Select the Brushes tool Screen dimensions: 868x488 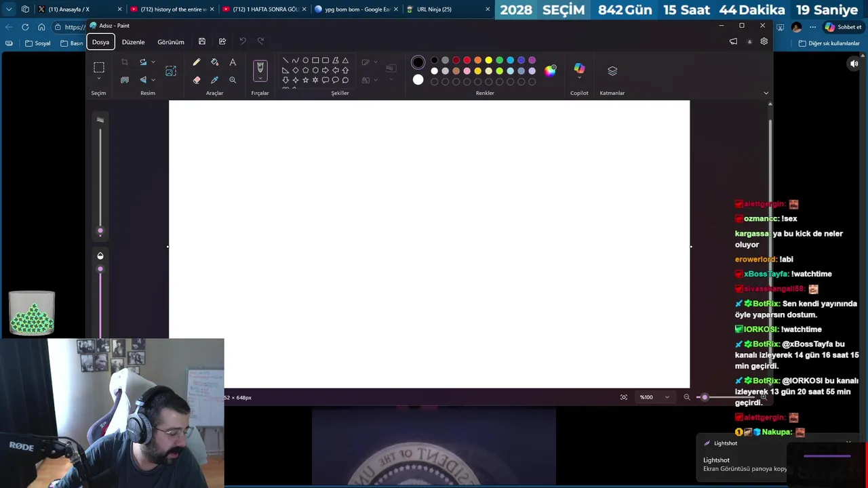point(260,68)
